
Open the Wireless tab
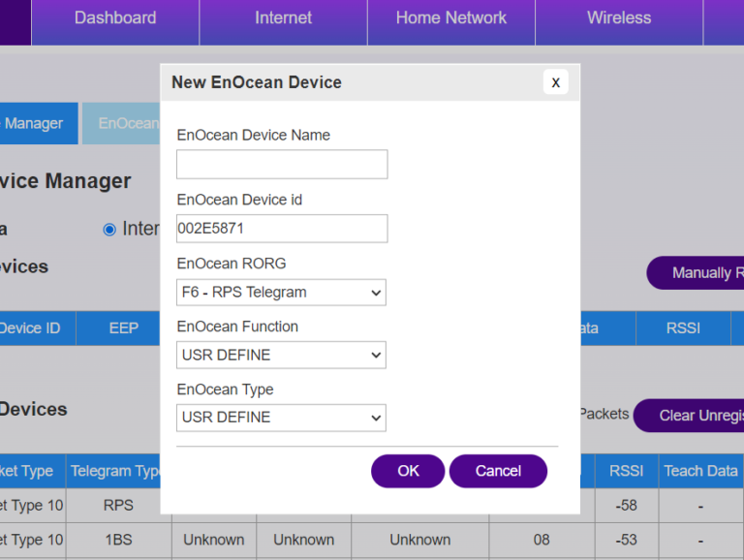coord(619,18)
